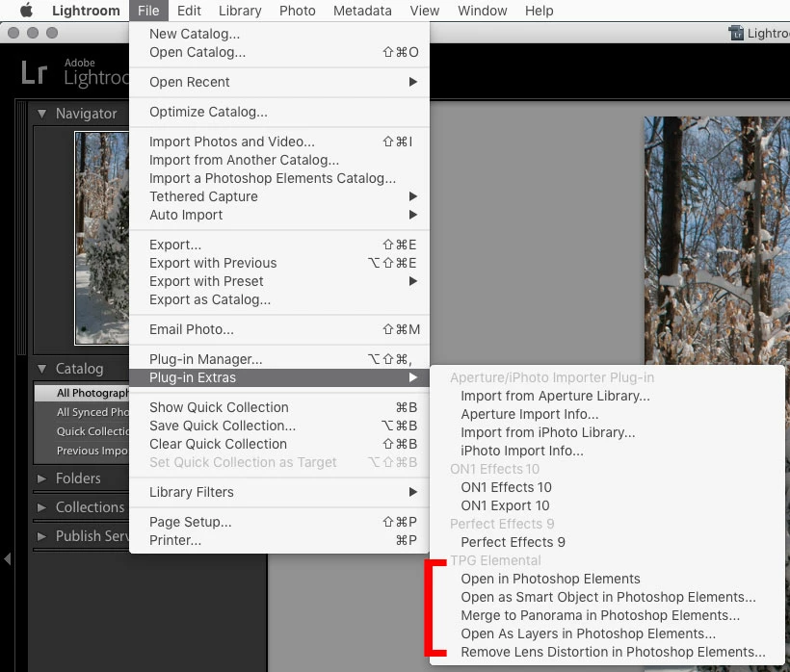Collapse the Navigator panel
Viewport: 790px width, 672px height.
point(41,114)
